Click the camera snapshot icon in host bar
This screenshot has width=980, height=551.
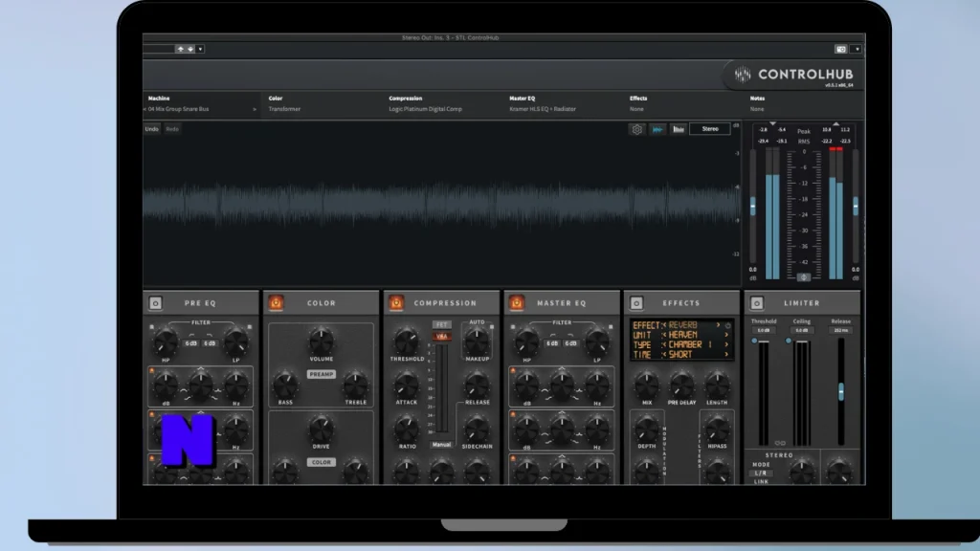point(841,49)
